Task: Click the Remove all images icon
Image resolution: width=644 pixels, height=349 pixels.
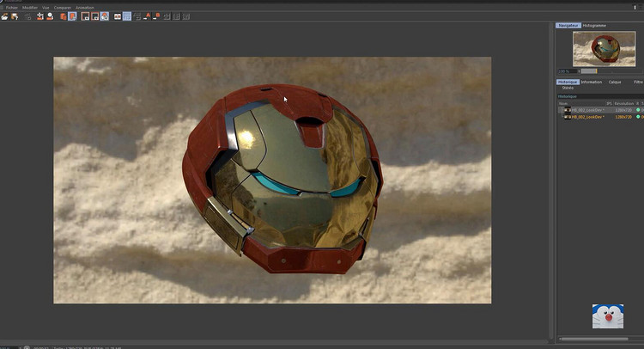Action: tap(50, 16)
